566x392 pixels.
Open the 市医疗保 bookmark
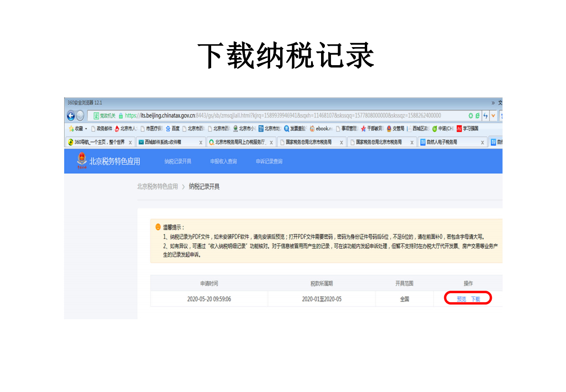pos(152,128)
